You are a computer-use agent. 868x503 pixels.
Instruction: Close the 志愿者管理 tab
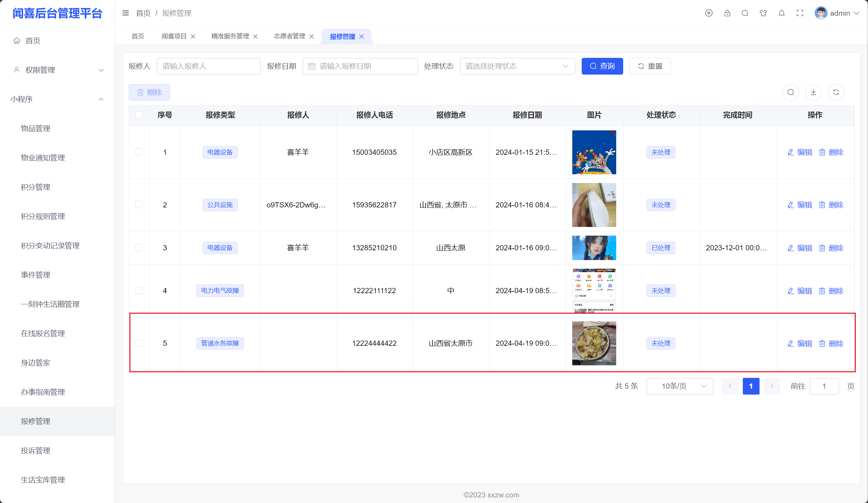click(x=312, y=36)
